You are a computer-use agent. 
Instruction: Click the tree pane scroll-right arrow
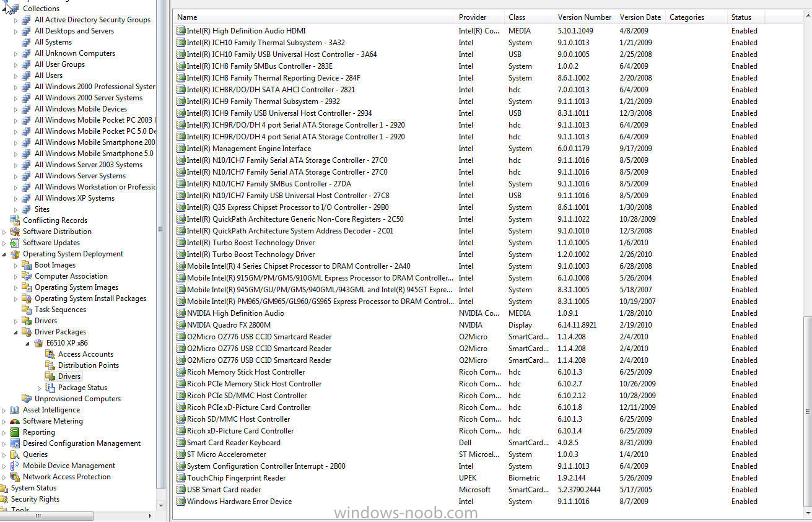tap(150, 515)
